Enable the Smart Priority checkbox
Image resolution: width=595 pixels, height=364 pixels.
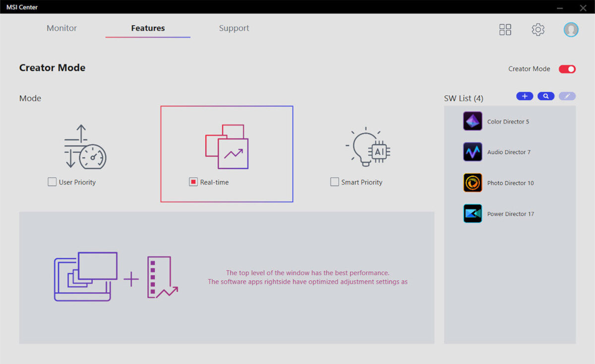coord(335,182)
